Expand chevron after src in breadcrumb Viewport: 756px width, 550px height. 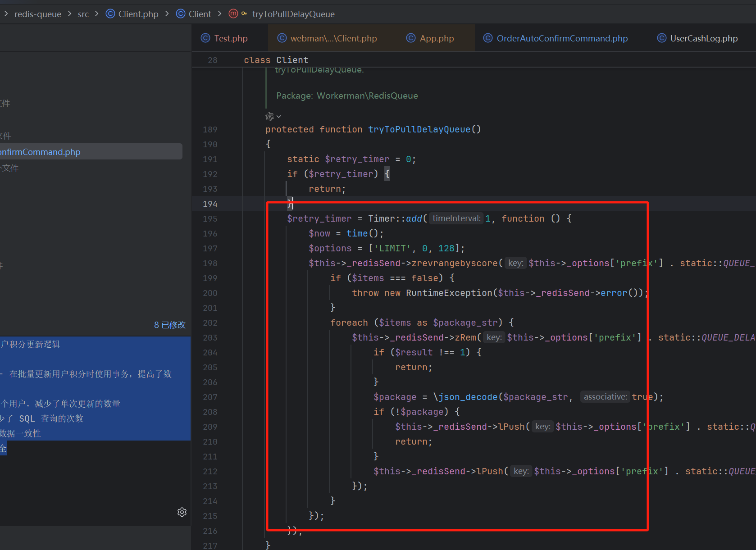(96, 14)
